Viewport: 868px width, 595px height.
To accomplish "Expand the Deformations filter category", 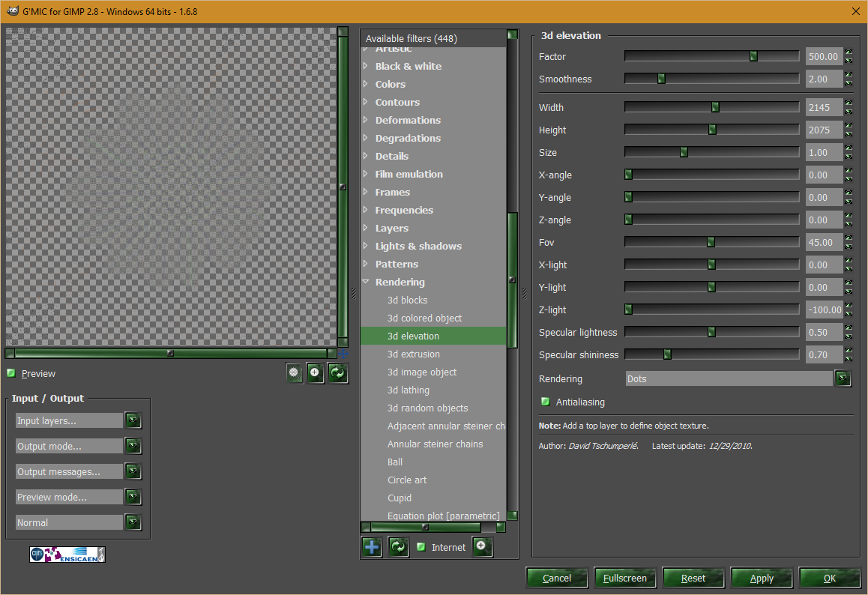I will [365, 120].
